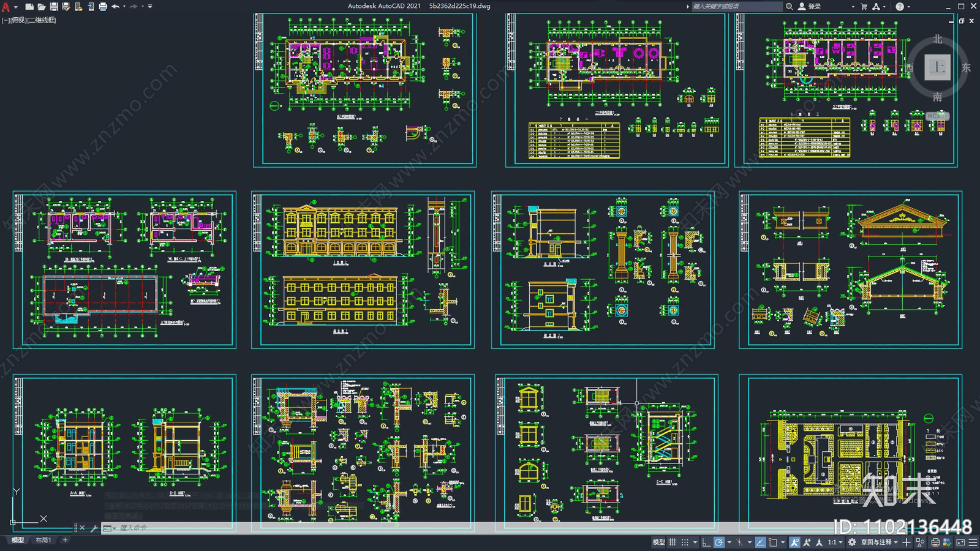The image size is (980, 551).
Task: Click the Help question mark icon
Action: [x=899, y=7]
